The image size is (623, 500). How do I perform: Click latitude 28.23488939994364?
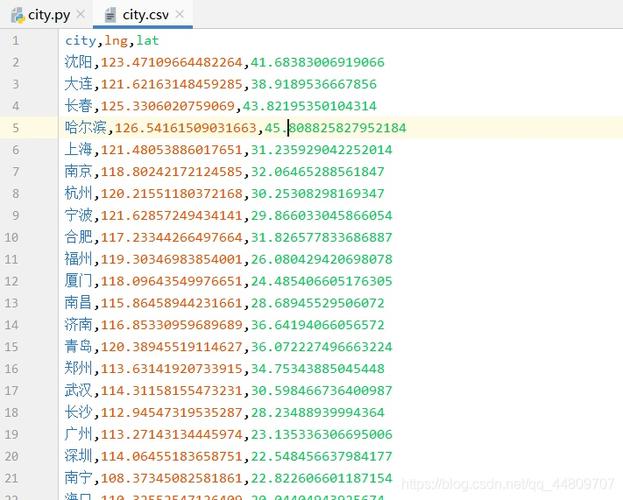317,412
